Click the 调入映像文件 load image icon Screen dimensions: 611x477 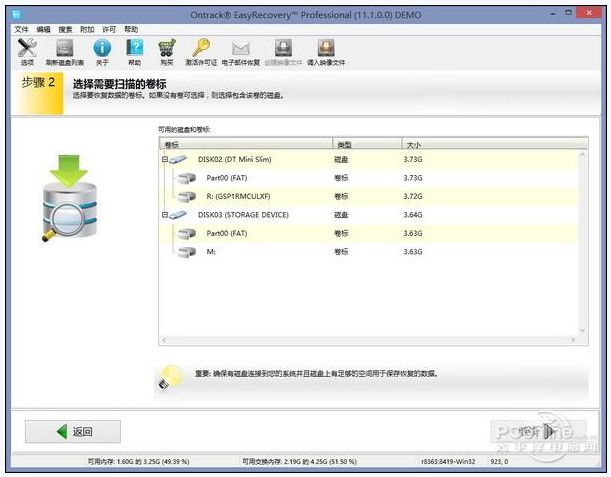pyautogui.click(x=326, y=48)
